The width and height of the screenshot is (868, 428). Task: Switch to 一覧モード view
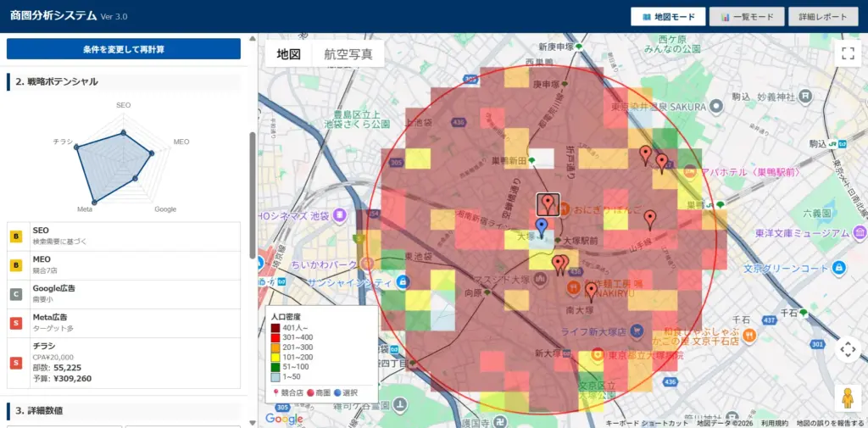tap(747, 17)
